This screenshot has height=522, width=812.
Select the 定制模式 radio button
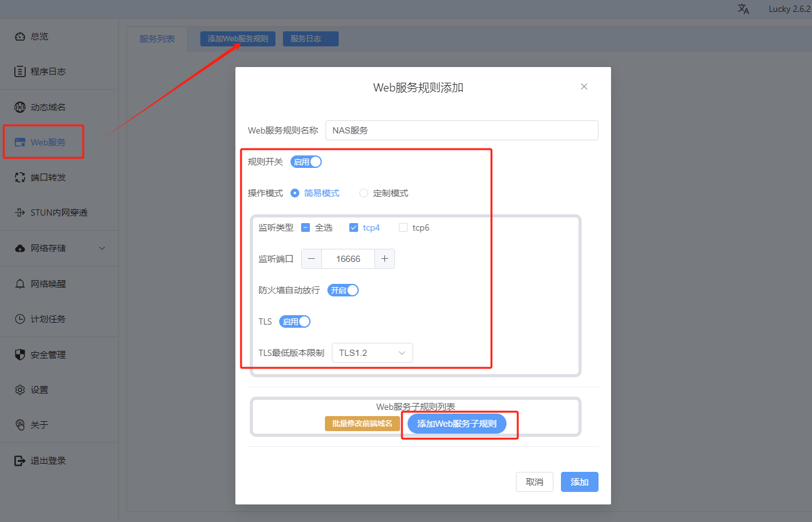[x=364, y=193]
